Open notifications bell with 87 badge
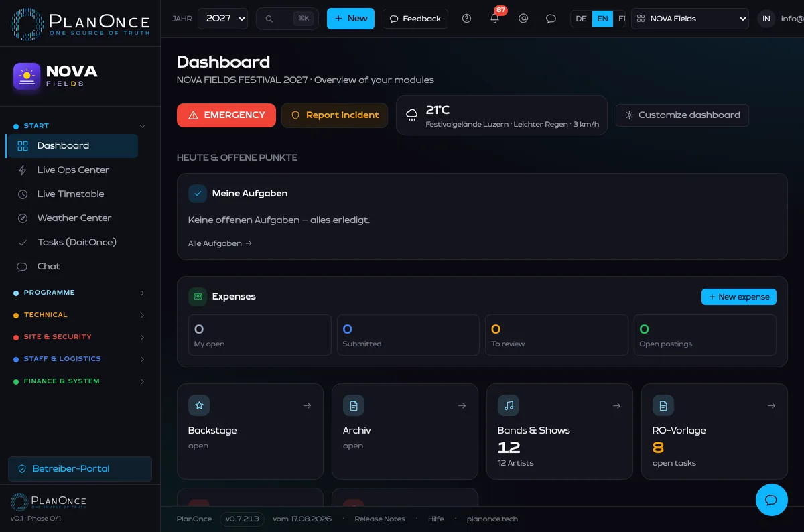Image resolution: width=804 pixels, height=532 pixels. (495, 18)
